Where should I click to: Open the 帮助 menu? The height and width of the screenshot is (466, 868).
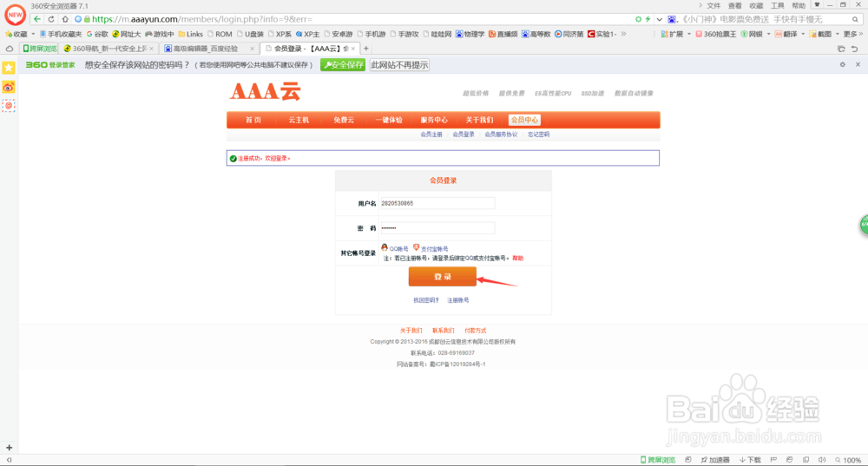[x=799, y=5]
